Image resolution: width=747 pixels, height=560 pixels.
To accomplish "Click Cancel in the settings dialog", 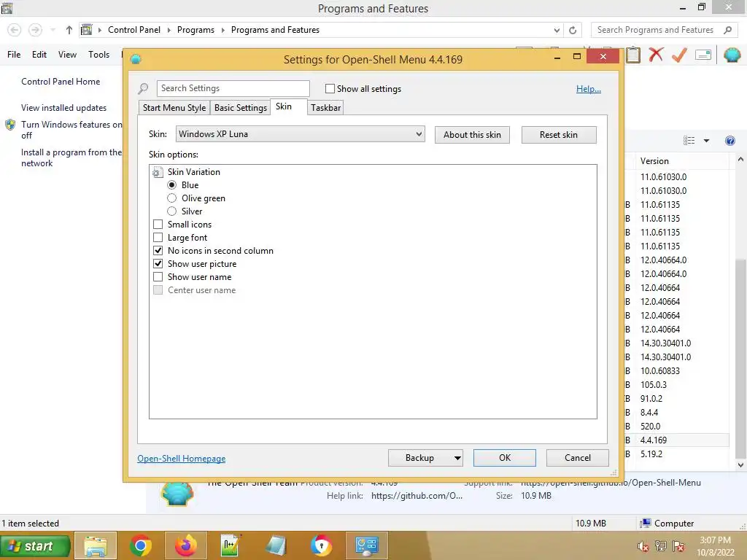I will tap(578, 458).
